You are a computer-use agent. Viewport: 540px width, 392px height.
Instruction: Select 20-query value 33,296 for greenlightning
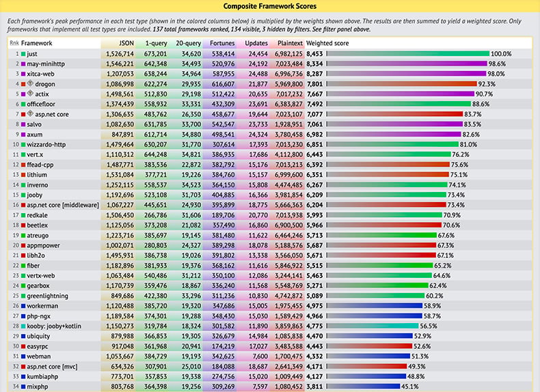(x=191, y=296)
